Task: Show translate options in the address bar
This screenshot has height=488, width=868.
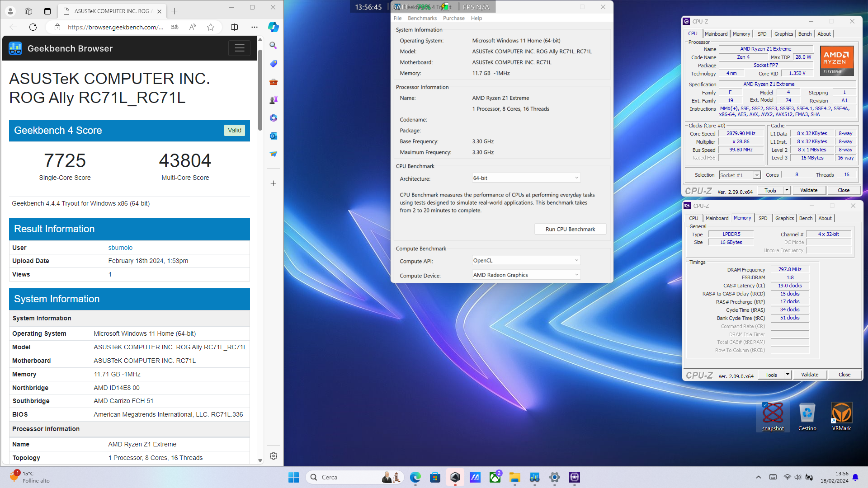Action: pyautogui.click(x=175, y=27)
